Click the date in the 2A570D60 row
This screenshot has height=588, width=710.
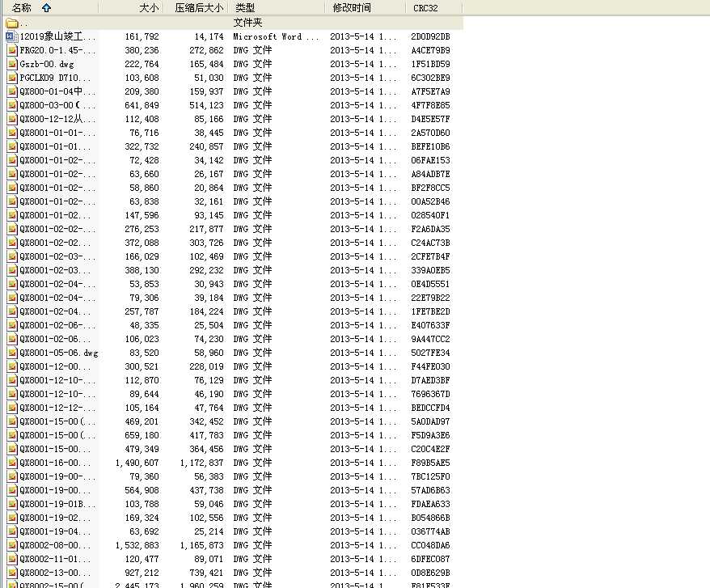click(x=363, y=133)
